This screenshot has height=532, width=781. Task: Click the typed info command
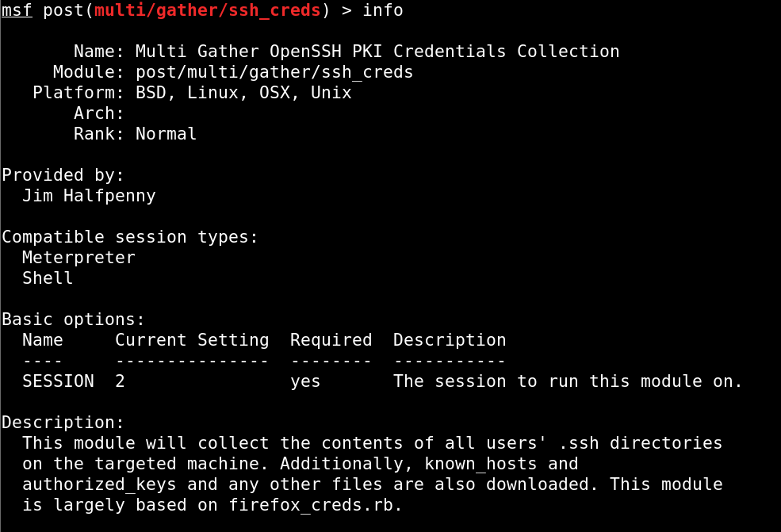click(383, 10)
